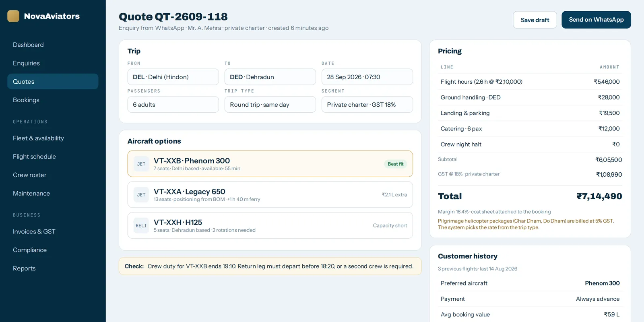Select the Crew night halt line

pos(530,144)
